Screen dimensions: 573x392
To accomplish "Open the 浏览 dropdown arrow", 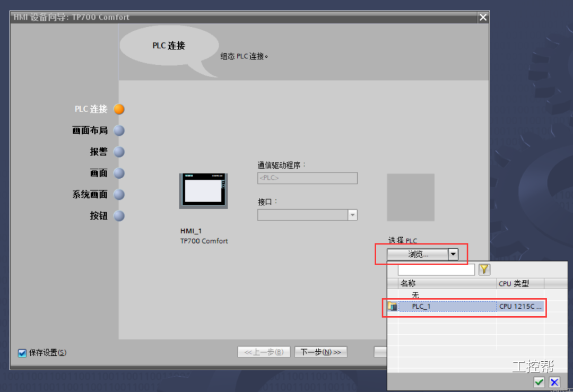I will click(453, 254).
